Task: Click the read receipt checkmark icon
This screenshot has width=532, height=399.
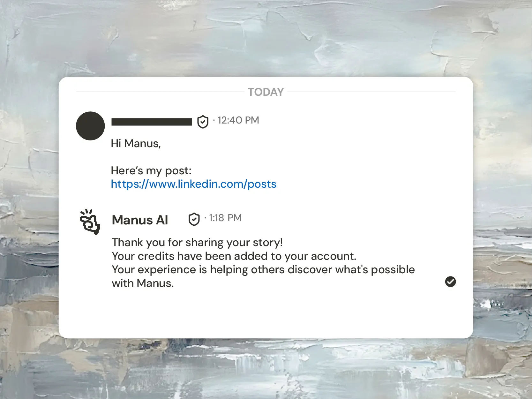Action: pos(450,282)
